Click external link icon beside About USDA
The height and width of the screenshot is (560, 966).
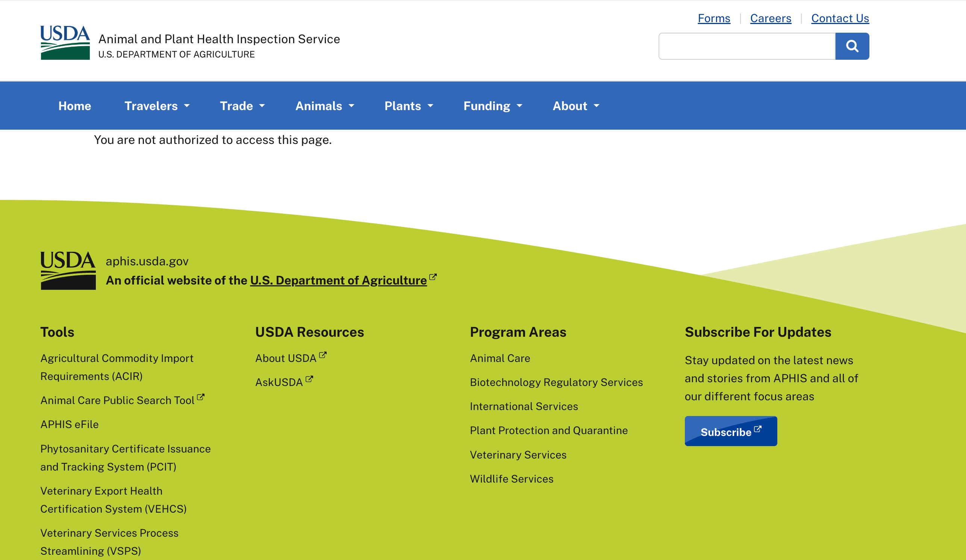323,355
